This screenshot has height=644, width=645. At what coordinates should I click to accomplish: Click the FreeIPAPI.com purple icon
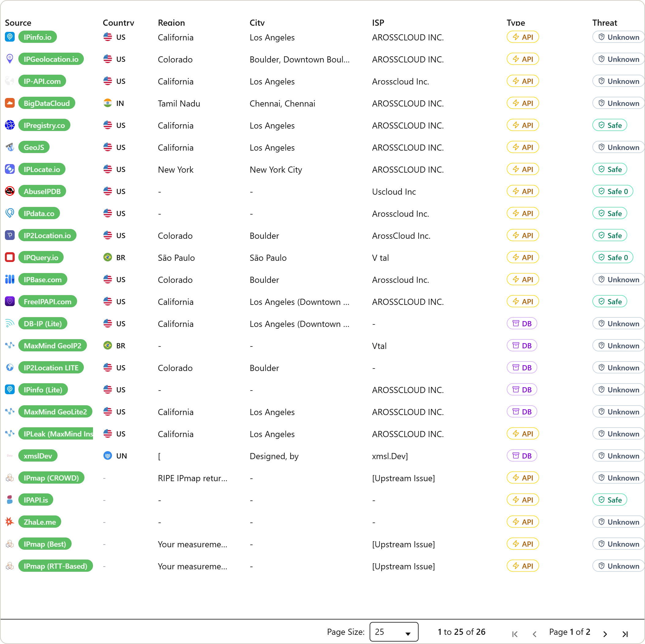tap(10, 301)
